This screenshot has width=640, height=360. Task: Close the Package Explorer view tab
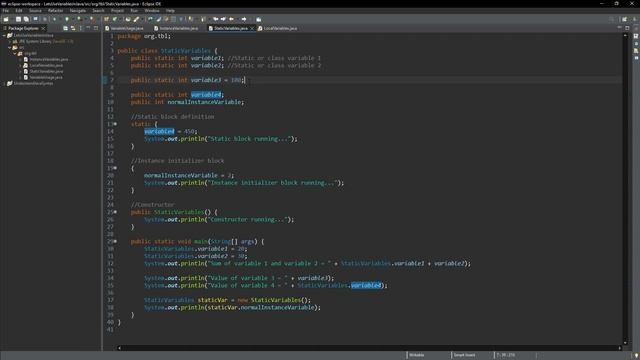[x=43, y=28]
